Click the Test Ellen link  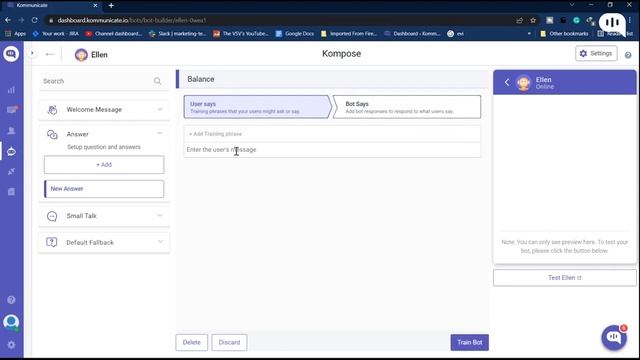click(564, 278)
